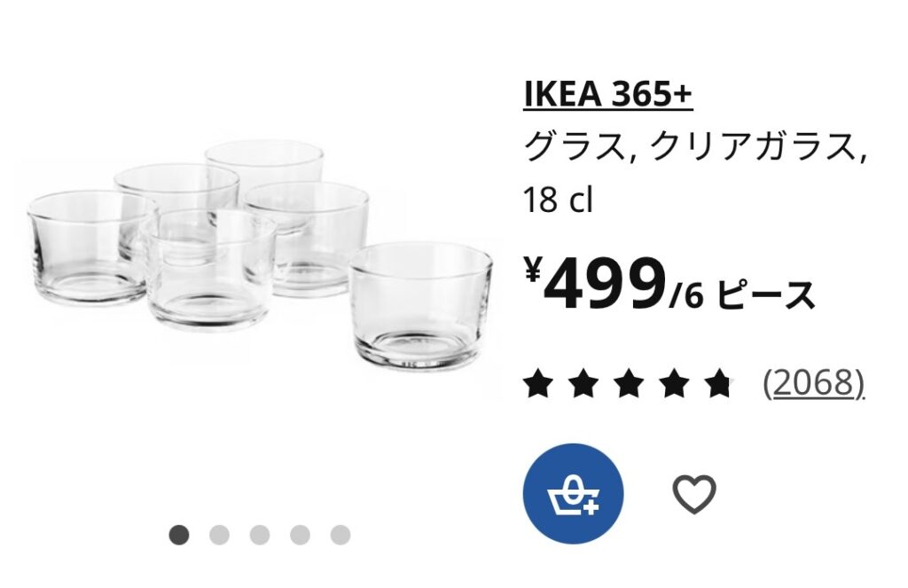Click the second rating star
The image size is (908, 588).
(582, 384)
